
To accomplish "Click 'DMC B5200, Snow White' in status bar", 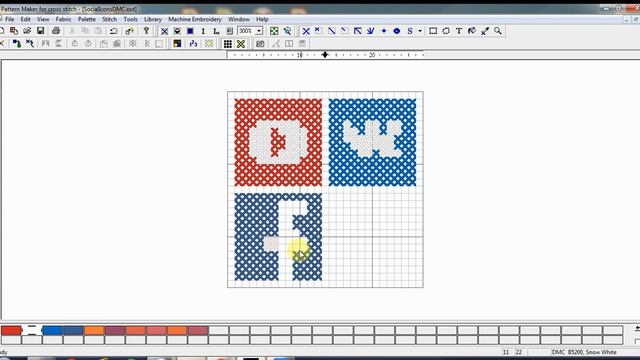I will pyautogui.click(x=584, y=352).
